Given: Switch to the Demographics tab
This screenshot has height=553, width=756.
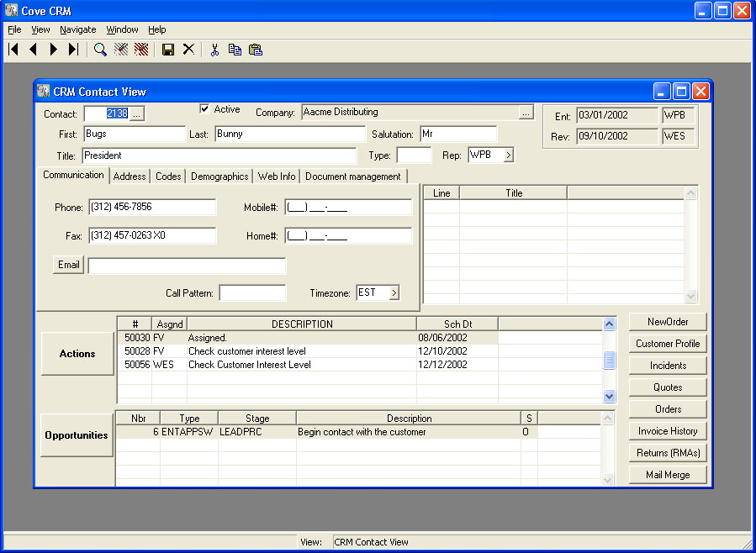Looking at the screenshot, I should click(219, 176).
